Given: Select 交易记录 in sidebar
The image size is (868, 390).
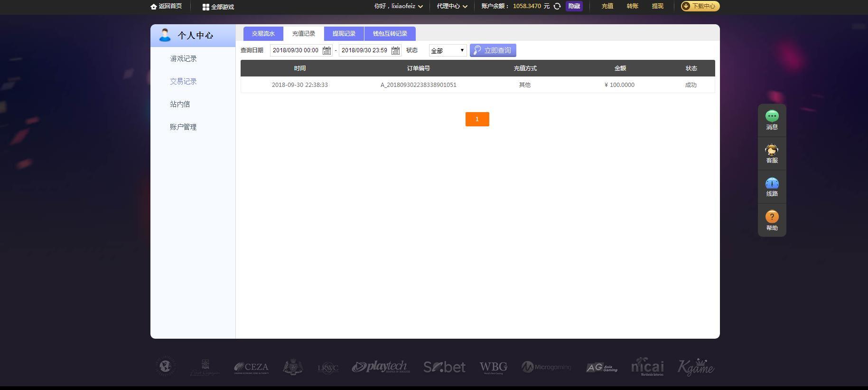Looking at the screenshot, I should tap(183, 81).
